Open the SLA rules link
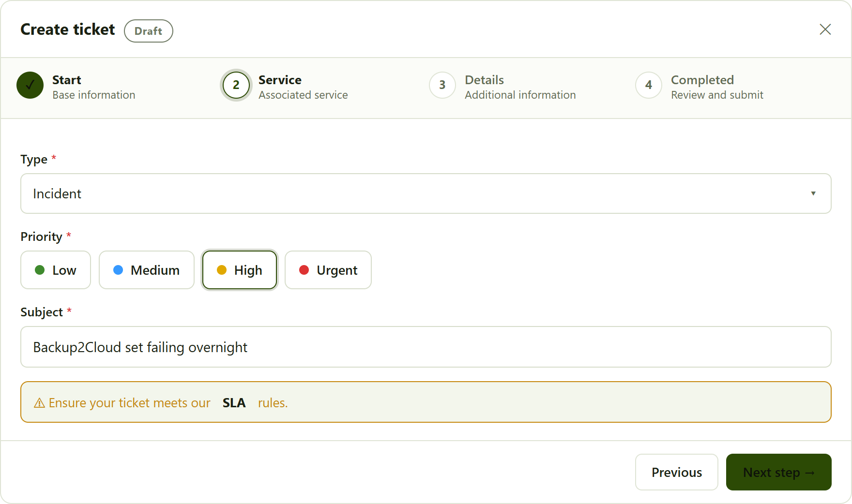This screenshot has width=852, height=504. 234,403
